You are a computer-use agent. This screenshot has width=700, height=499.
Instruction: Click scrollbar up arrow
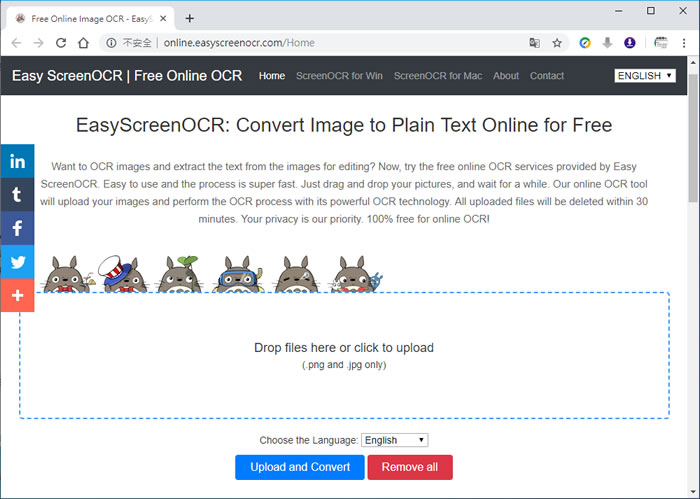(693, 63)
